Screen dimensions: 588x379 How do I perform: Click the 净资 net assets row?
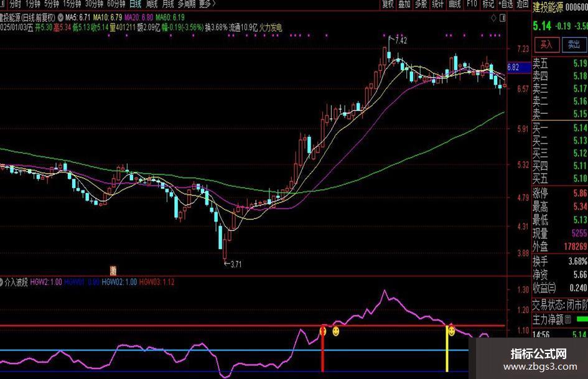(x=560, y=274)
